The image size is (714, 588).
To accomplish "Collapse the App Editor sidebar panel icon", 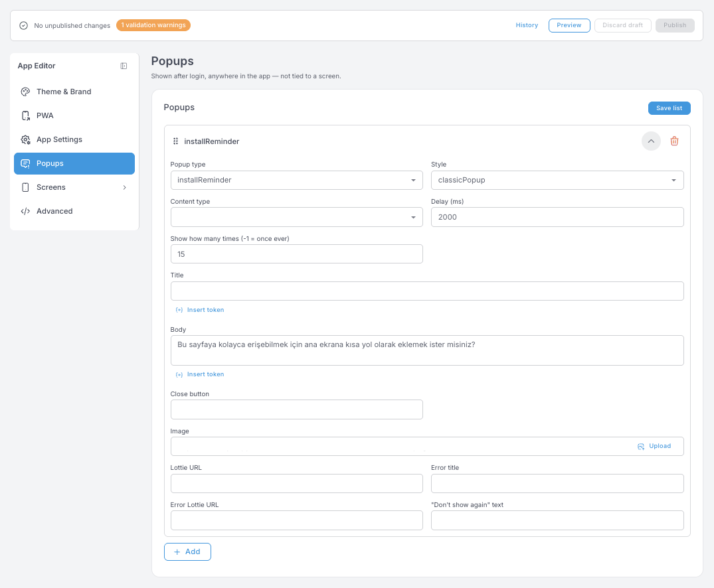I will 124,66.
